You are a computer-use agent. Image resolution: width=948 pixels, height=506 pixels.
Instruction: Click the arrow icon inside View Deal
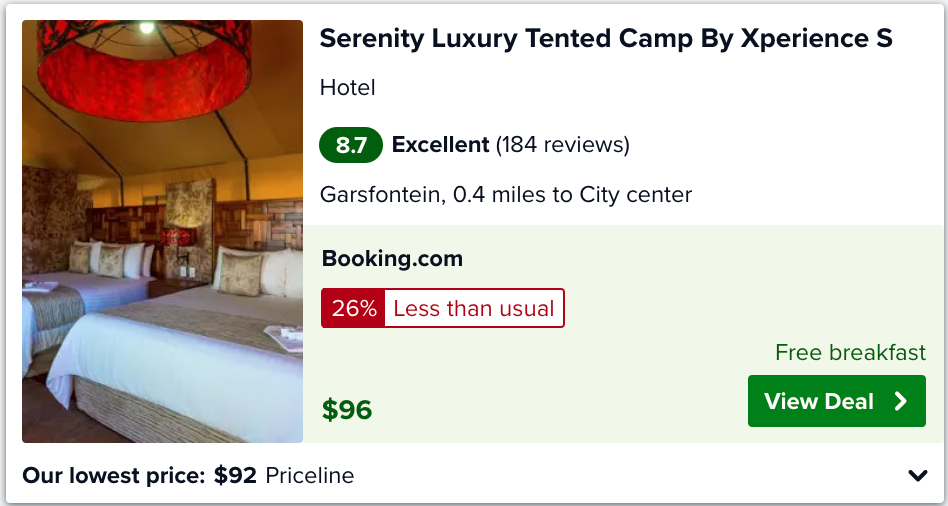(x=901, y=401)
